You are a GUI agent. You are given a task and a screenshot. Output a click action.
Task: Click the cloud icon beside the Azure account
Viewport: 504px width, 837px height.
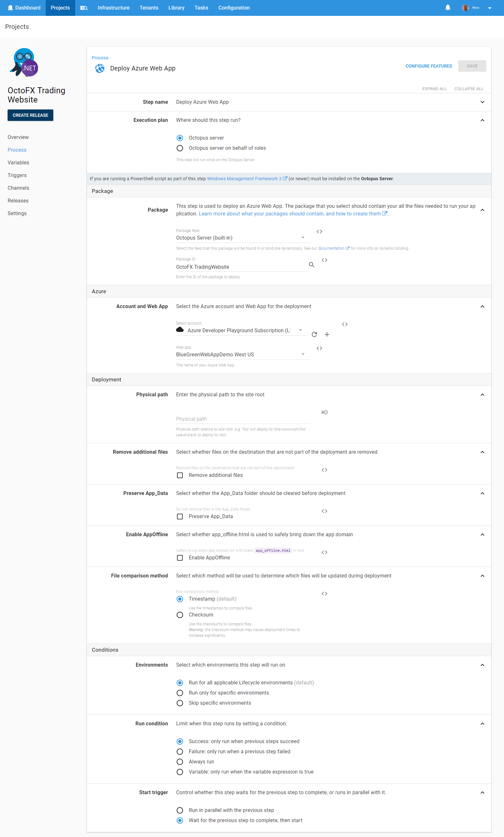click(x=180, y=330)
